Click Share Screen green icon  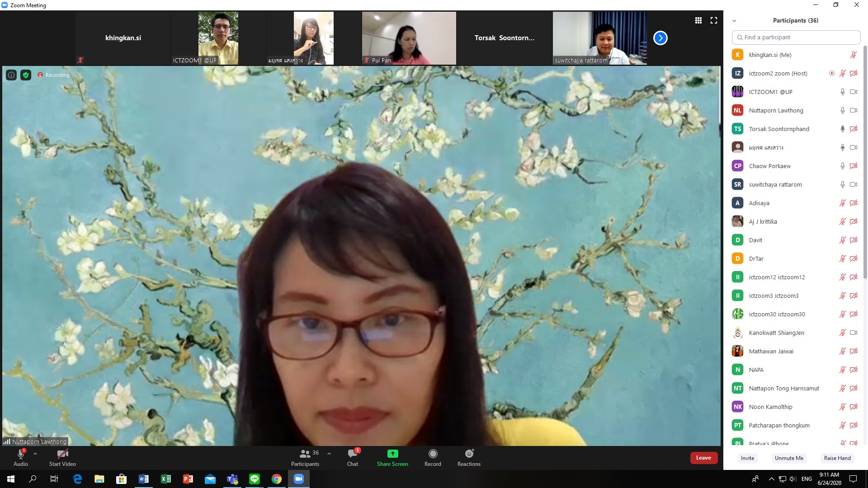coord(392,457)
